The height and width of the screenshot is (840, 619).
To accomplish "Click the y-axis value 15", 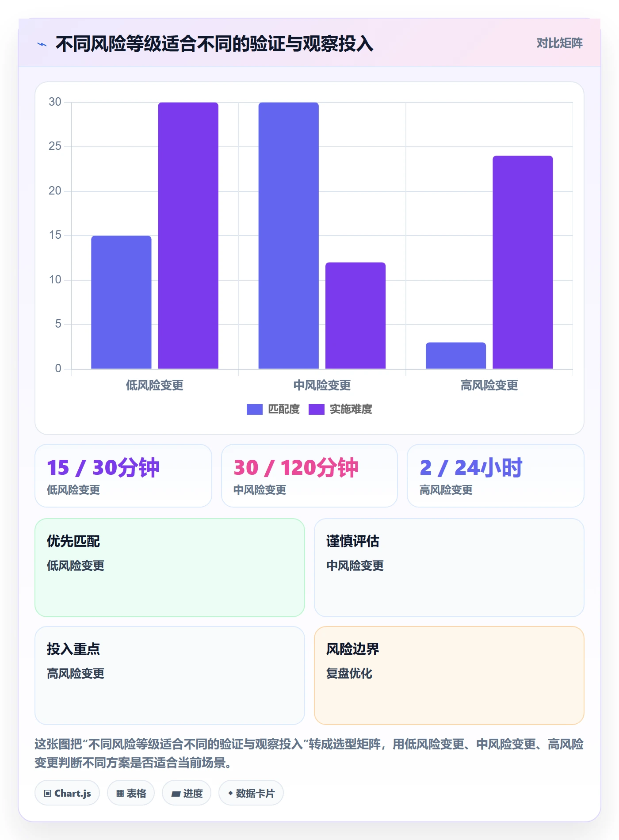I will click(x=55, y=235).
